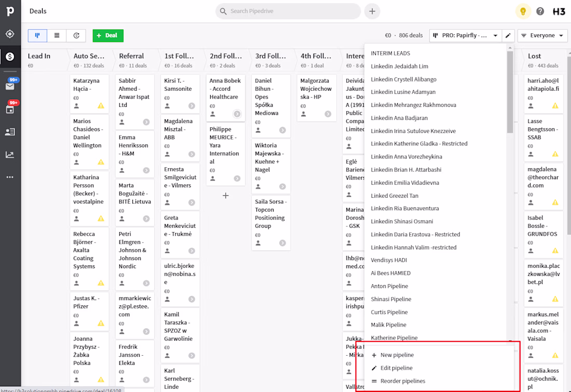The image size is (571, 392).
Task: Switch to Malik Pipeline
Action: (x=389, y=325)
